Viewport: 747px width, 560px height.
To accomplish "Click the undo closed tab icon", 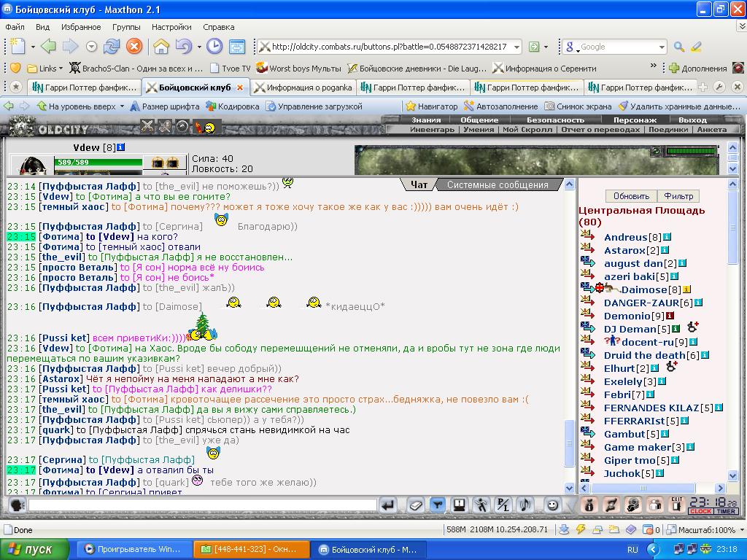I will (183, 46).
